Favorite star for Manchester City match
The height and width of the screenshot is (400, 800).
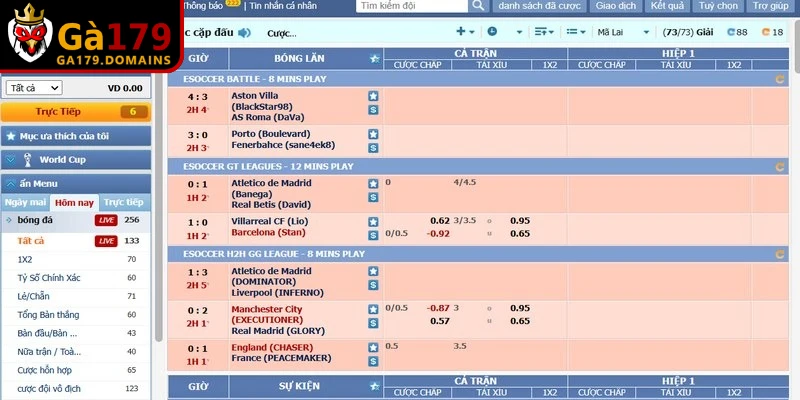(373, 309)
